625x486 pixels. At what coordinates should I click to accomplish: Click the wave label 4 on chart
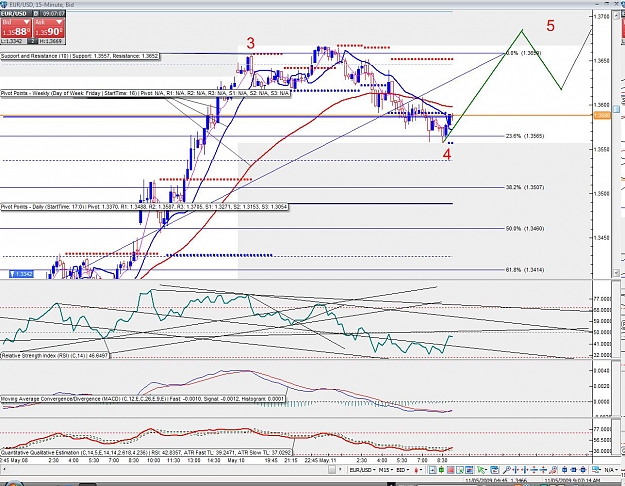(447, 154)
